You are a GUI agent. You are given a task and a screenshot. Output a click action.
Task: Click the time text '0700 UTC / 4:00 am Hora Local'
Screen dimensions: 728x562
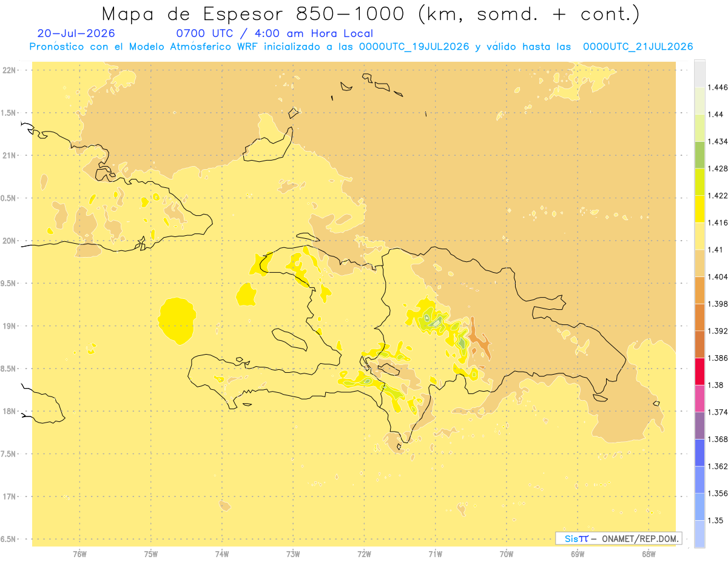(274, 34)
